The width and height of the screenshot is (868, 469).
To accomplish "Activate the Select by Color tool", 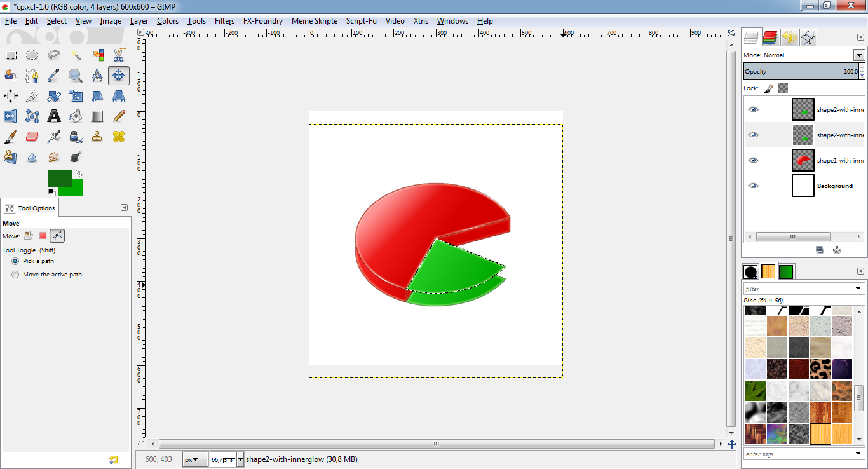I will 97,55.
